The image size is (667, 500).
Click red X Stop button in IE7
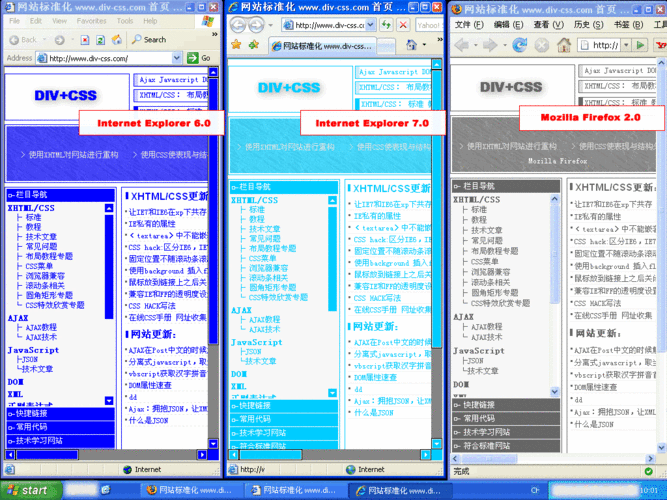(402, 25)
